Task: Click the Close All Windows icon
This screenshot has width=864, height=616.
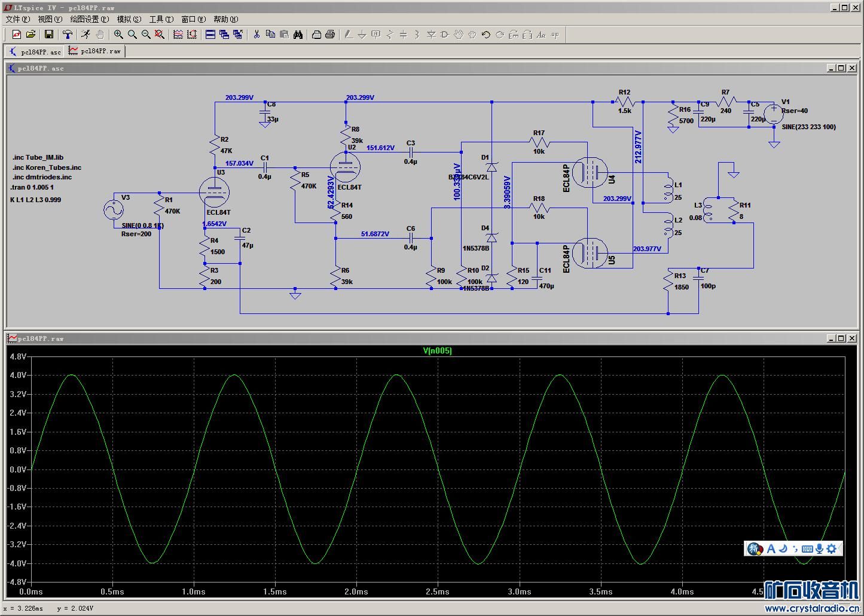Action: (x=238, y=35)
